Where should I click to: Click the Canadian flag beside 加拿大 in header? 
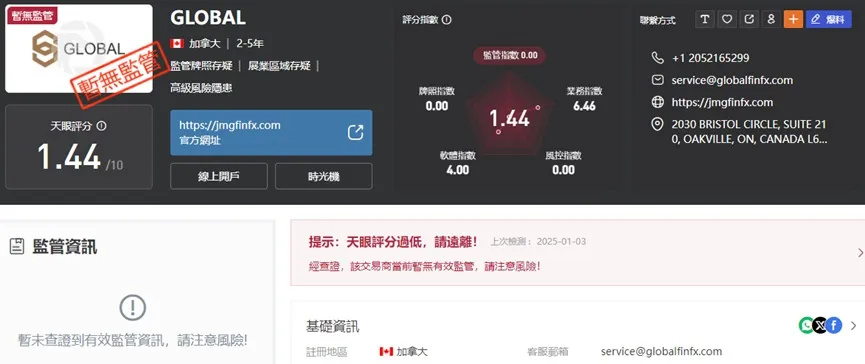pyautogui.click(x=177, y=44)
